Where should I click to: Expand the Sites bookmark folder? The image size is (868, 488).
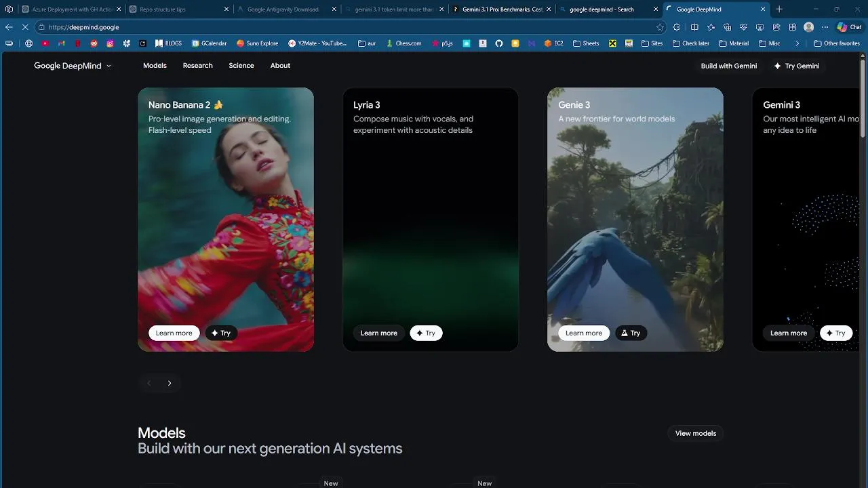click(x=652, y=43)
